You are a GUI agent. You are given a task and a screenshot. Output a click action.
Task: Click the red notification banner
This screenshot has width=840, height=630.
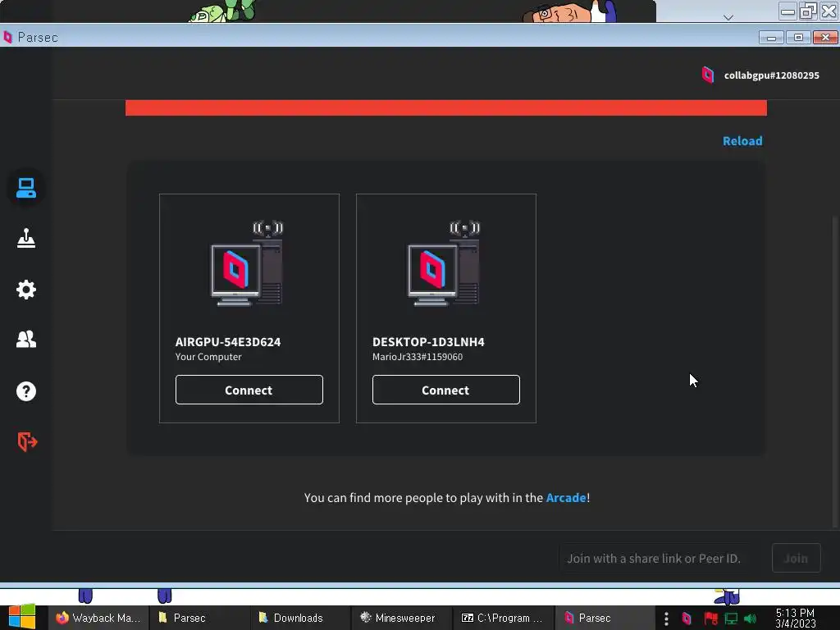point(446,107)
